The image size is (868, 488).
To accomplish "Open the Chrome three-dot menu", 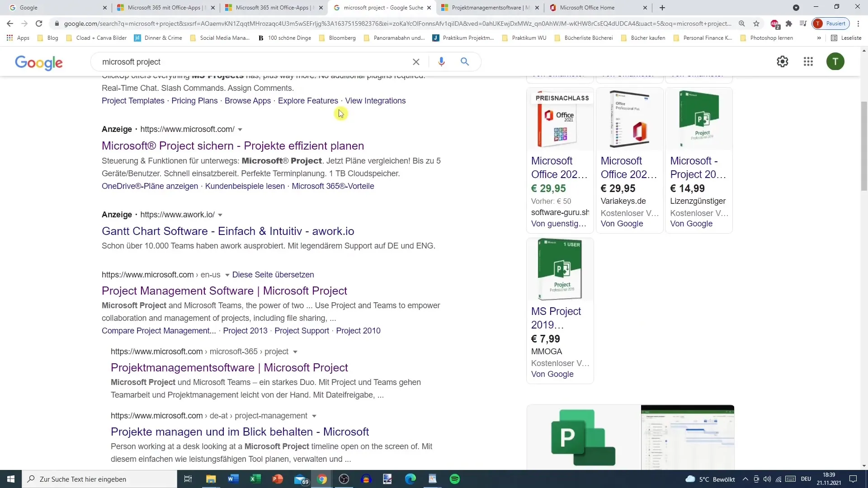I will tap(858, 23).
